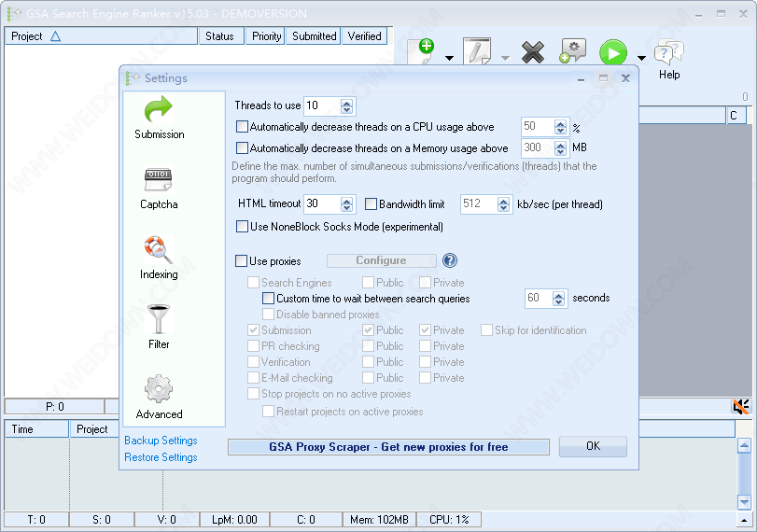Click the muted speaker icon
757x532 pixels.
pos(740,407)
